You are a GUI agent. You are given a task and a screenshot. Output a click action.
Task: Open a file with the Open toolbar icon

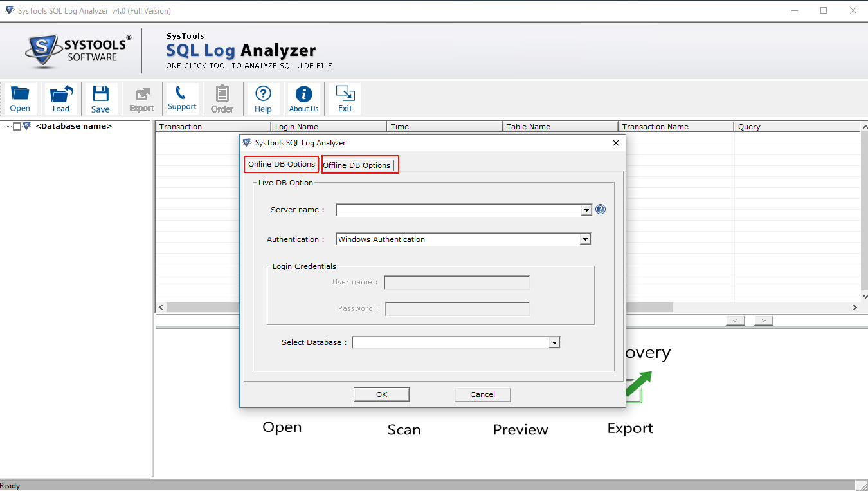[20, 99]
